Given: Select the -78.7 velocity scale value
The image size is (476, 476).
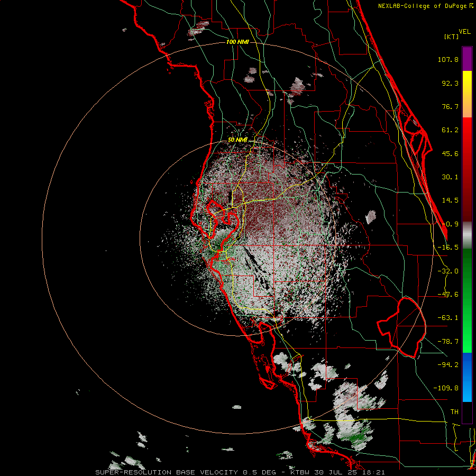Looking at the screenshot, I should click(448, 342).
